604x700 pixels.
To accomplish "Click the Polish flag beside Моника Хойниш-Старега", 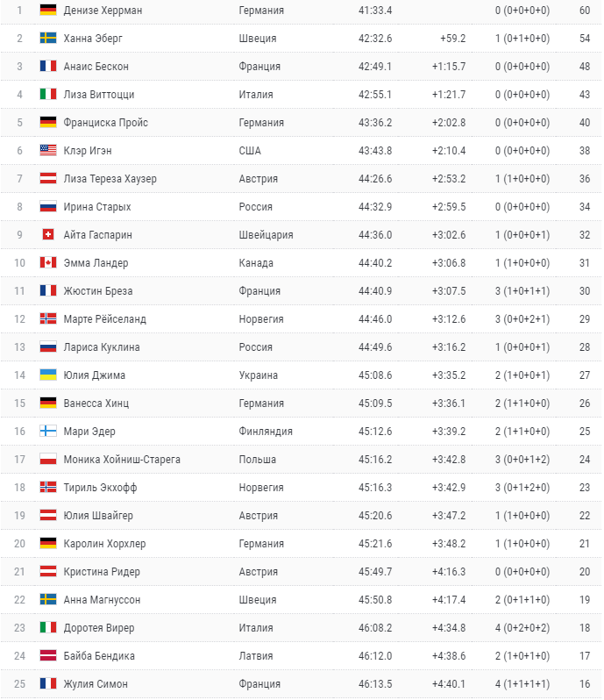I will (48, 460).
